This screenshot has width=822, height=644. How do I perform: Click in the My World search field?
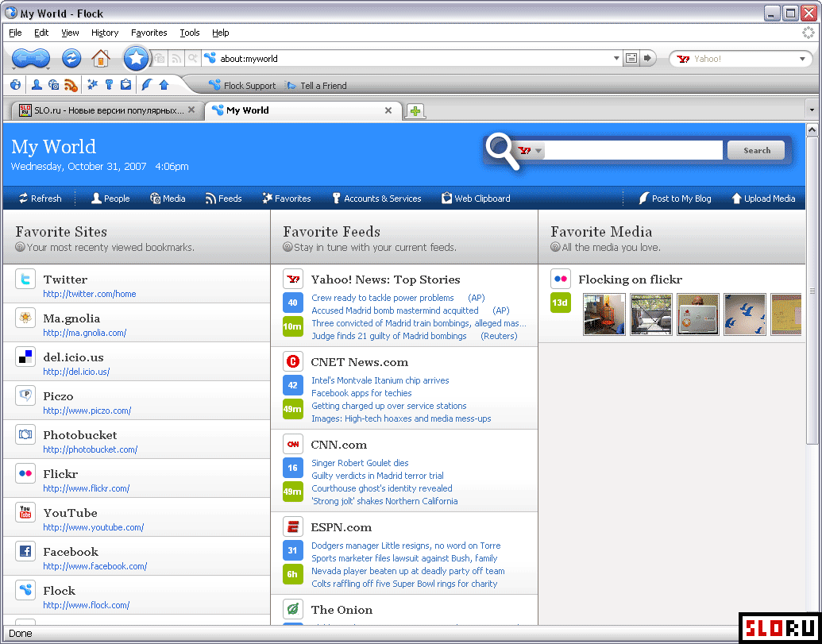point(634,150)
